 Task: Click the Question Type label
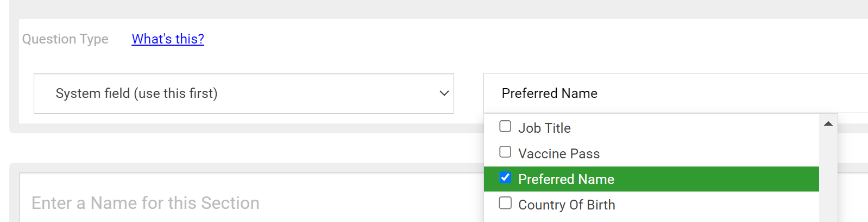(65, 39)
